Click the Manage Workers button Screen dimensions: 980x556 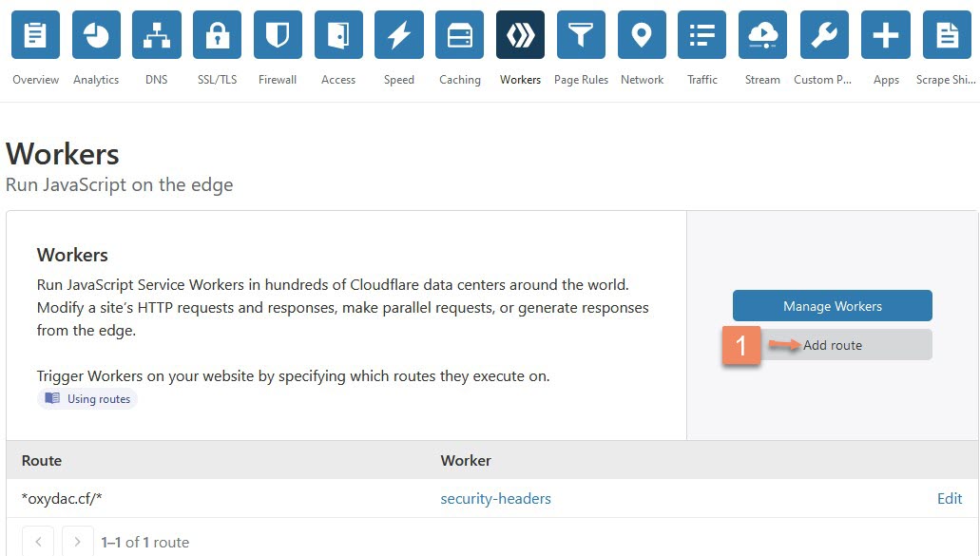tap(832, 306)
